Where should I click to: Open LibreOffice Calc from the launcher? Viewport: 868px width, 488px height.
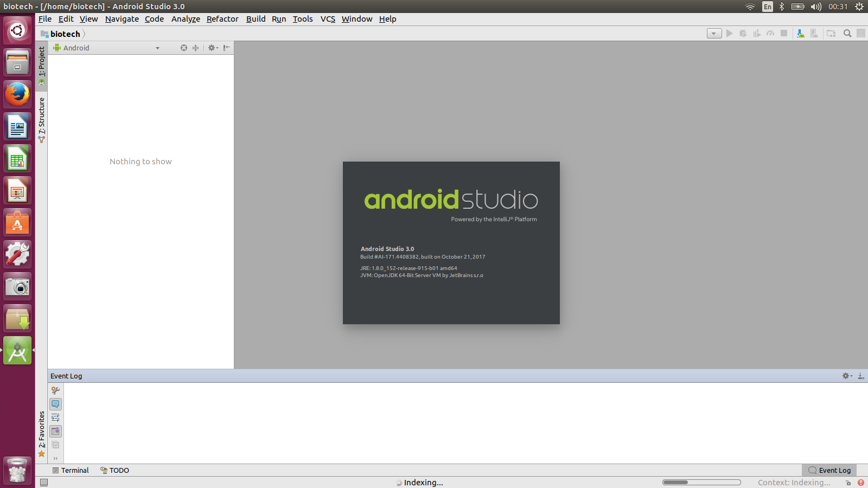(x=17, y=158)
